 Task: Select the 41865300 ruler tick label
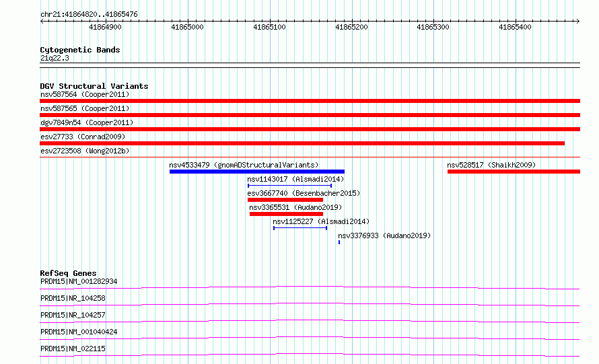pos(433,27)
